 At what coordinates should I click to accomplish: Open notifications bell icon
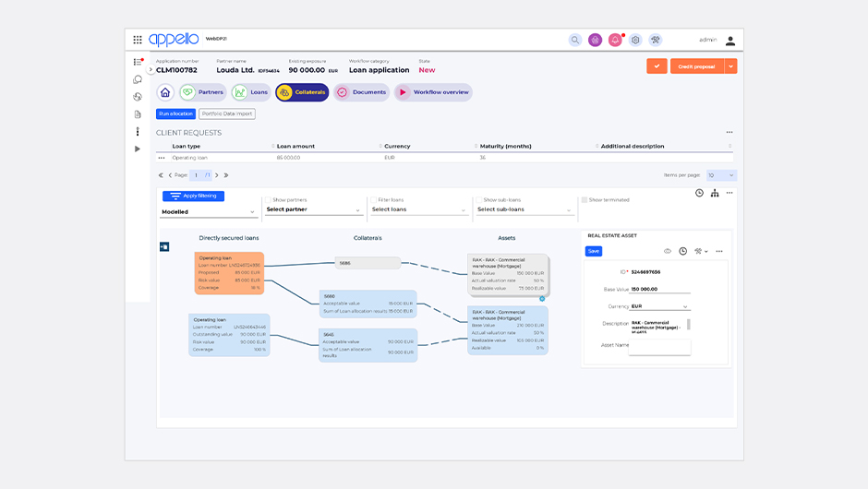[x=615, y=40]
